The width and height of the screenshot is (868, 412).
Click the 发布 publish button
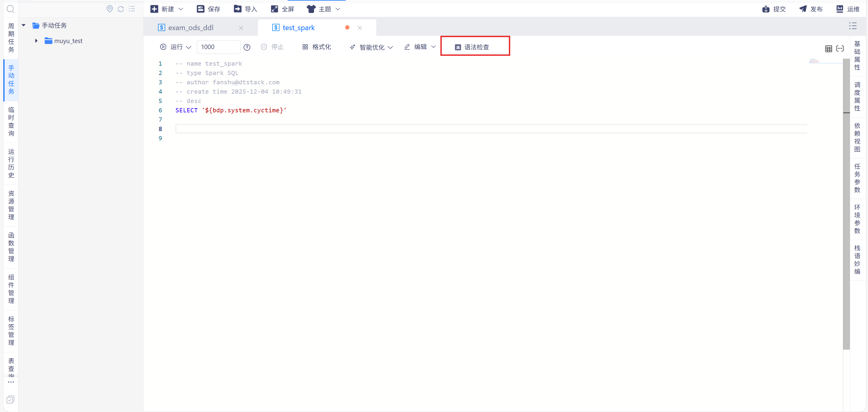point(811,9)
